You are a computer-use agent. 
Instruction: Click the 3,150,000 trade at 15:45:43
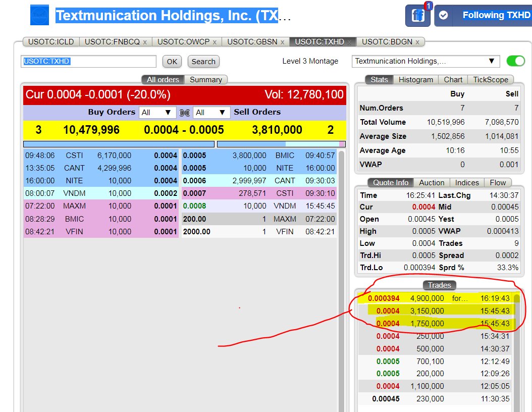436,311
